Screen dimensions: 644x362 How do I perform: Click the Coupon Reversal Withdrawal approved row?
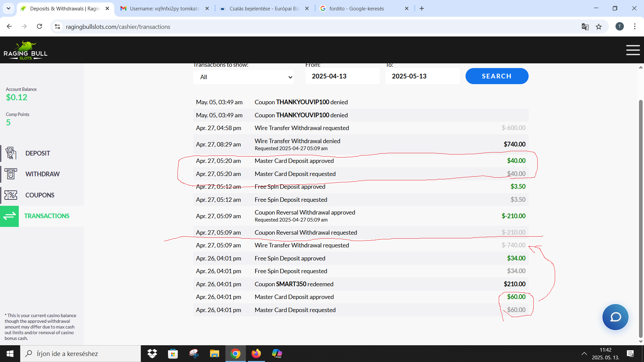tap(361, 216)
